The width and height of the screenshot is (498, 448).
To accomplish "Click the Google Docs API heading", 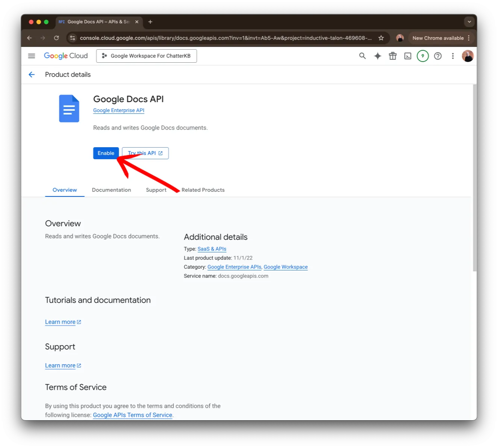I will click(129, 99).
